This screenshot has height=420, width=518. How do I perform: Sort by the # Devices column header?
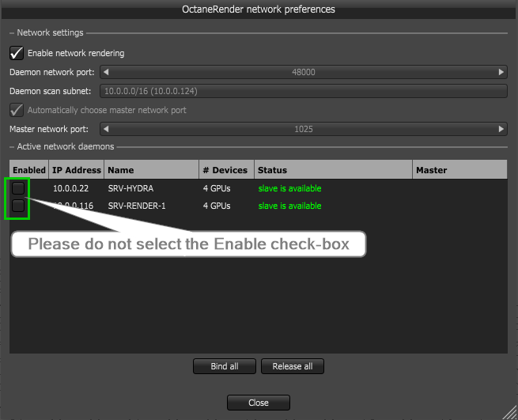[227, 170]
